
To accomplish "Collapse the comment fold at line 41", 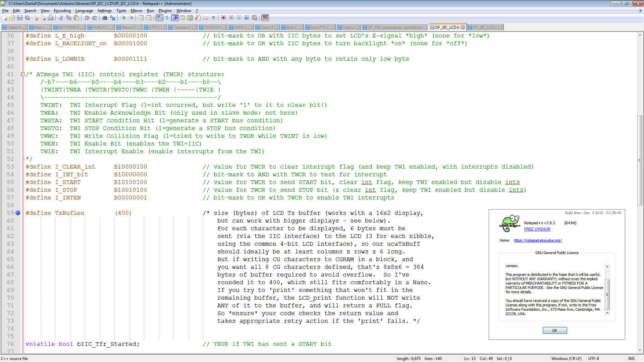I will pos(23,74).
